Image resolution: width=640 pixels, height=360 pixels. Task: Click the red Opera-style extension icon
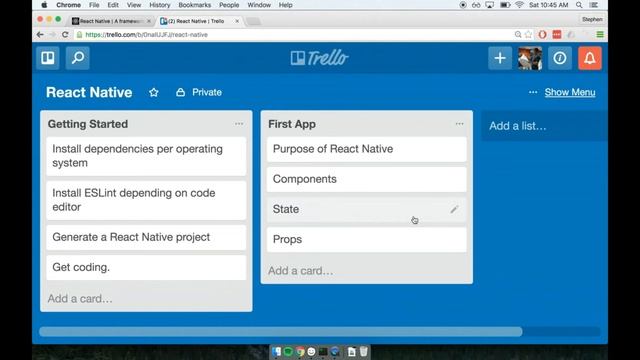(x=542, y=35)
